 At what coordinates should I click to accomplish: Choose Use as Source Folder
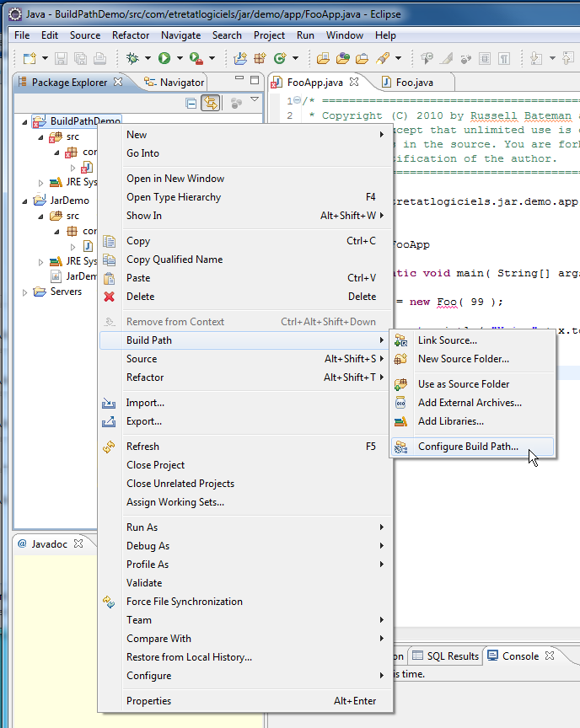(472, 384)
